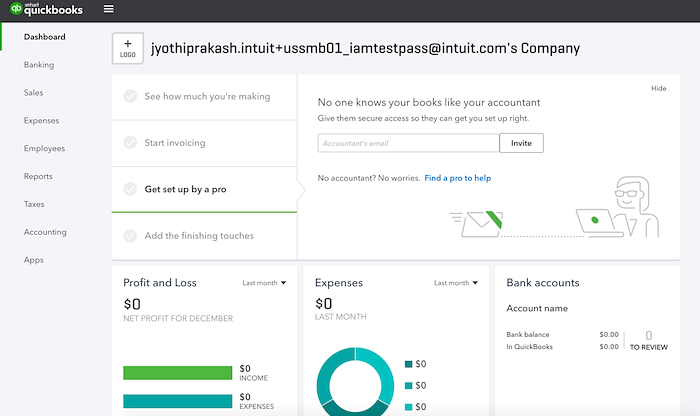Screen dimensions: 700x416
Task: Open the '0 To Review' bank transactions
Action: click(x=649, y=341)
